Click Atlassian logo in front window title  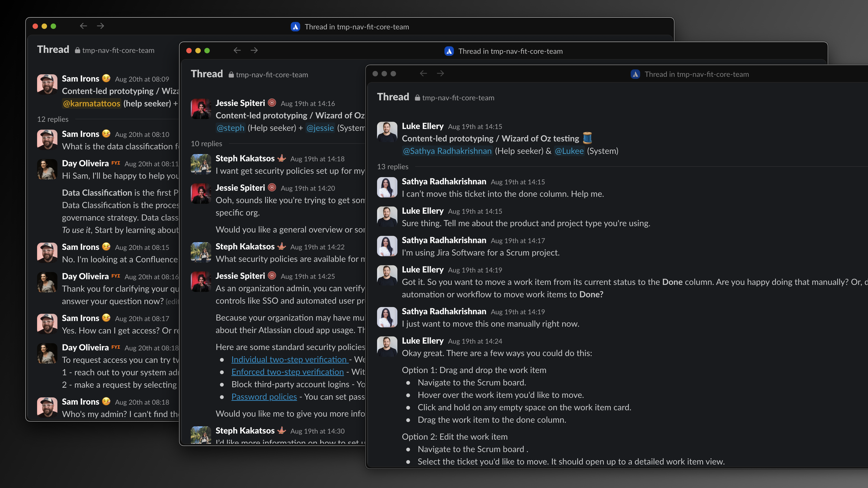(x=635, y=74)
